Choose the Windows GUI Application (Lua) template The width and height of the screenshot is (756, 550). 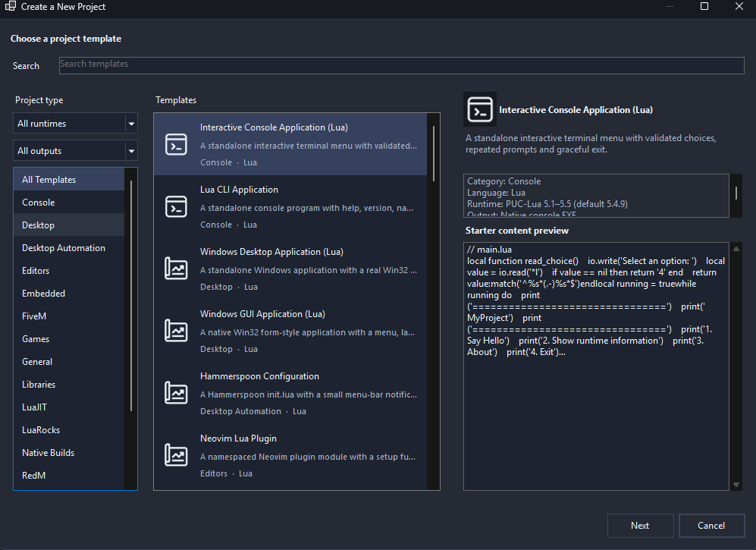290,331
